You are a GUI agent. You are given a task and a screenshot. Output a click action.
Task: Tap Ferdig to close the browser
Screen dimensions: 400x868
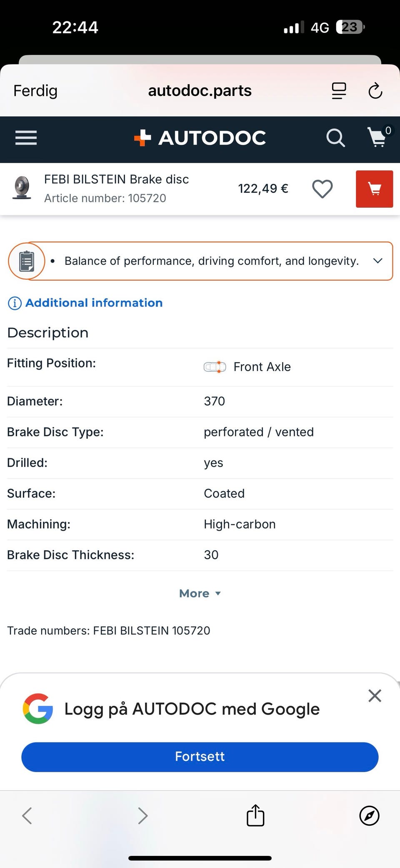[35, 91]
